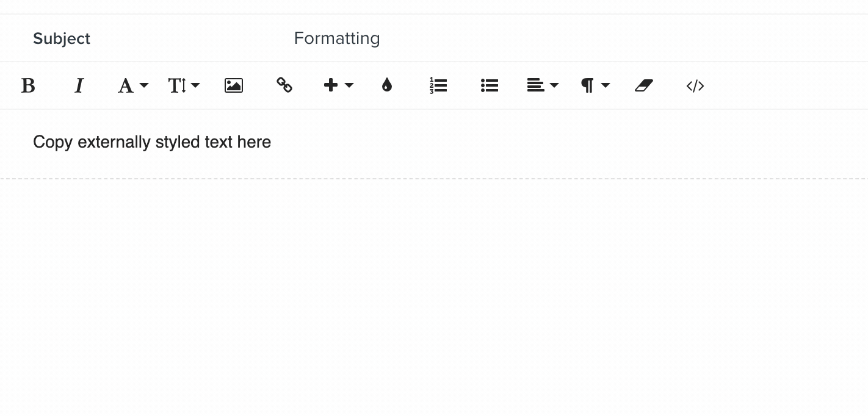Click the Subject label
The image size is (868, 416).
[x=62, y=38]
